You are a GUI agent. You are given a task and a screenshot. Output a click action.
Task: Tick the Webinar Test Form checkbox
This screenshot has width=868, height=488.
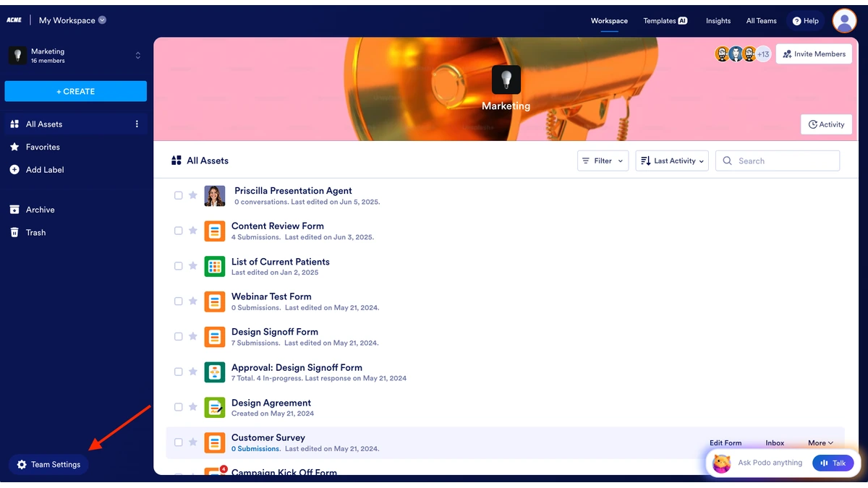click(x=179, y=301)
